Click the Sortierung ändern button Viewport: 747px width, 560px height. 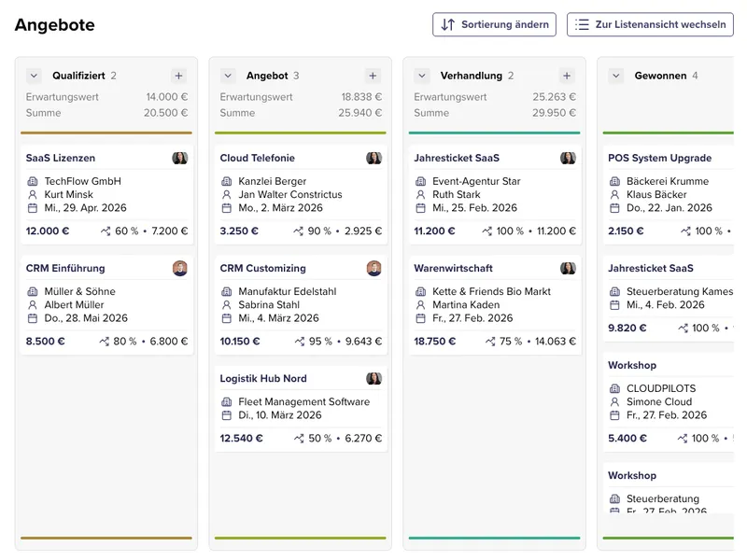[x=493, y=24]
